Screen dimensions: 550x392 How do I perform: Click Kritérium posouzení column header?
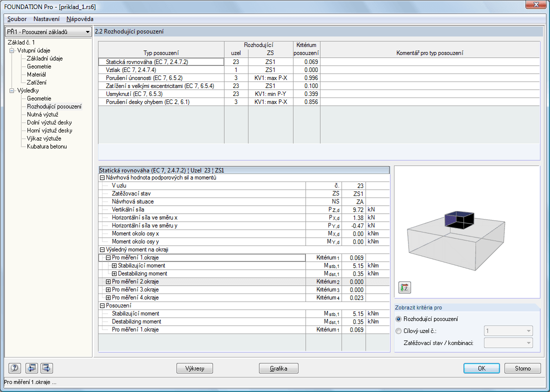[306, 49]
